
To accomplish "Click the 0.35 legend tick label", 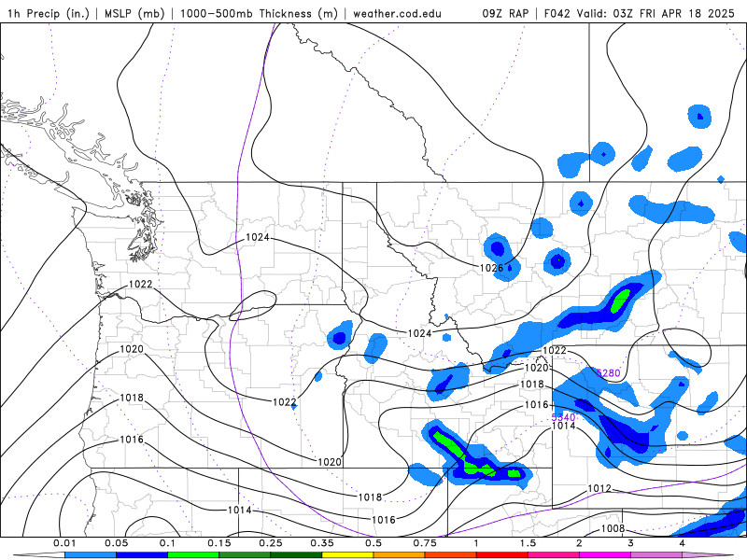I will click(x=322, y=543).
